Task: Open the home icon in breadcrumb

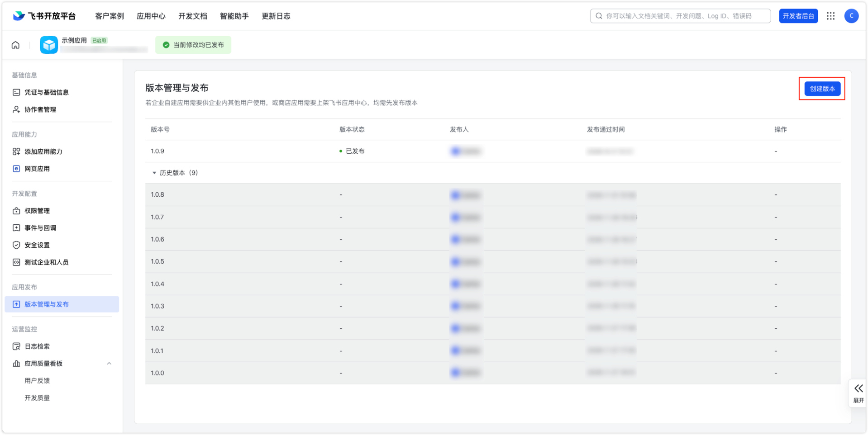Action: click(15, 45)
